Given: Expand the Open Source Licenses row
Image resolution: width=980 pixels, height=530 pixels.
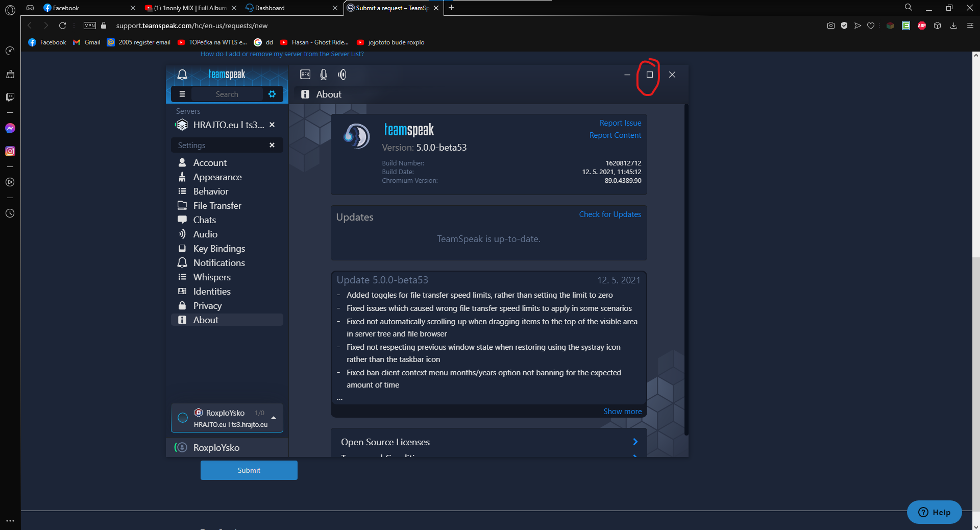Looking at the screenshot, I should pos(635,442).
